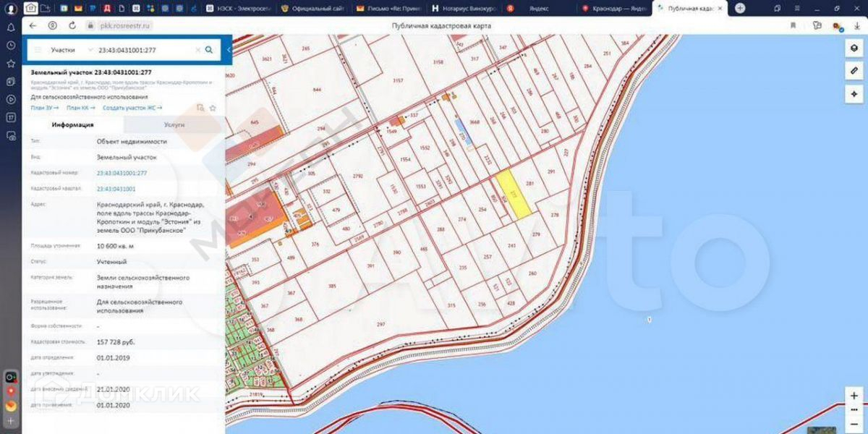Select parcel 297 on map

pos(382,324)
